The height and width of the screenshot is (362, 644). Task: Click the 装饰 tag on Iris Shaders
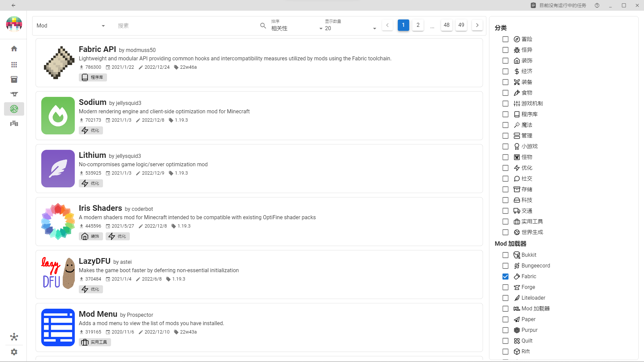[x=91, y=236]
